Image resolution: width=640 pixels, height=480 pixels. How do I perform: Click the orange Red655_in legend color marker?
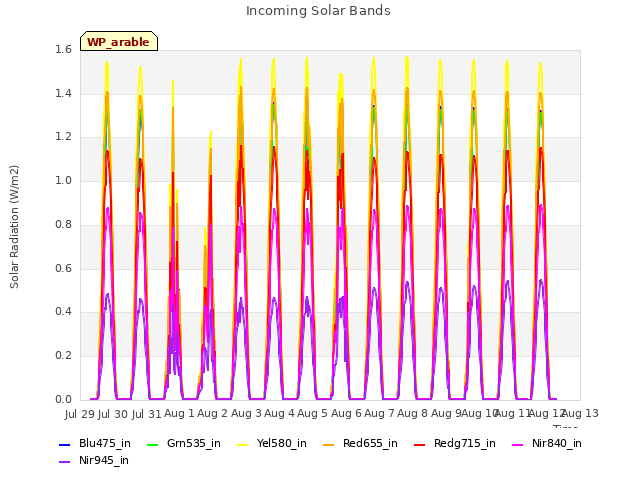coord(329,444)
